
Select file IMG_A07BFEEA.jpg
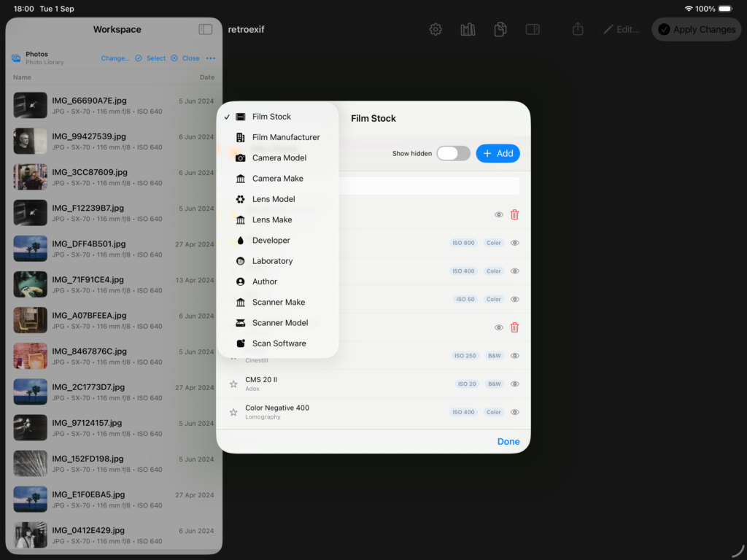[x=114, y=320]
